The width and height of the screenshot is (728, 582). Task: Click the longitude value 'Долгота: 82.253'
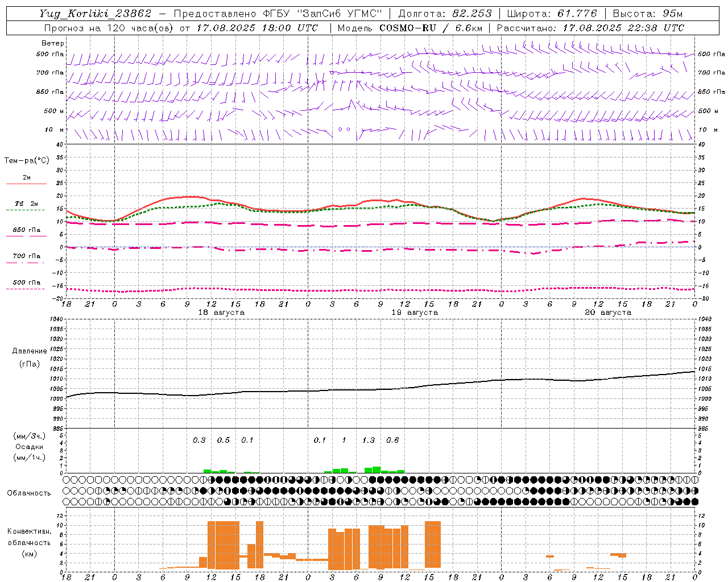[445, 14]
